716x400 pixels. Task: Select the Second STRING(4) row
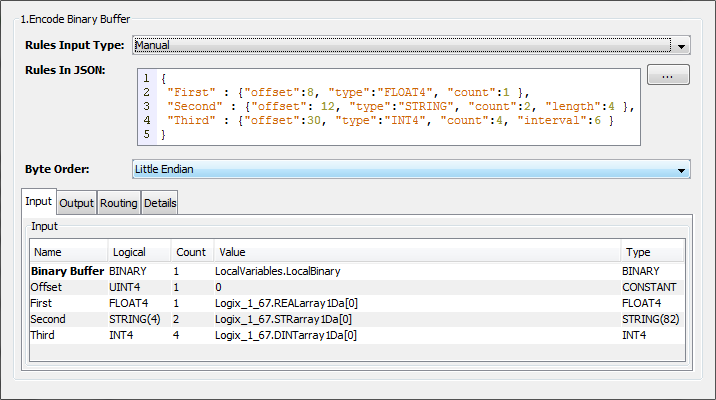pos(48,319)
